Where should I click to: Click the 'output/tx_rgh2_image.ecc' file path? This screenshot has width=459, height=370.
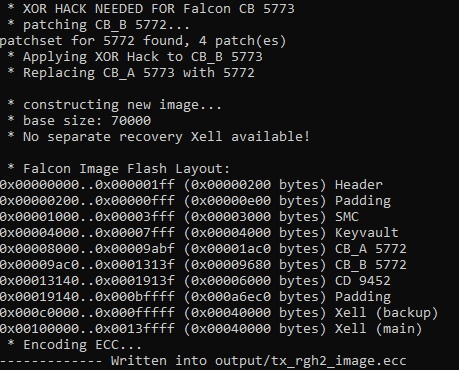click(311, 361)
